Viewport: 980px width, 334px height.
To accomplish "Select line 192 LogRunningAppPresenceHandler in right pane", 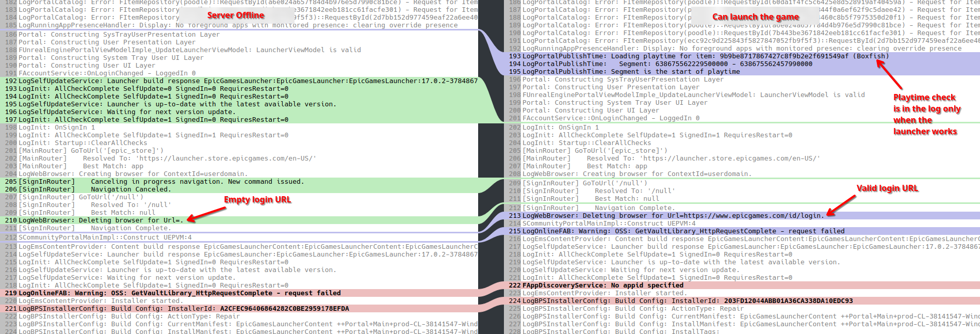I will 742,49.
